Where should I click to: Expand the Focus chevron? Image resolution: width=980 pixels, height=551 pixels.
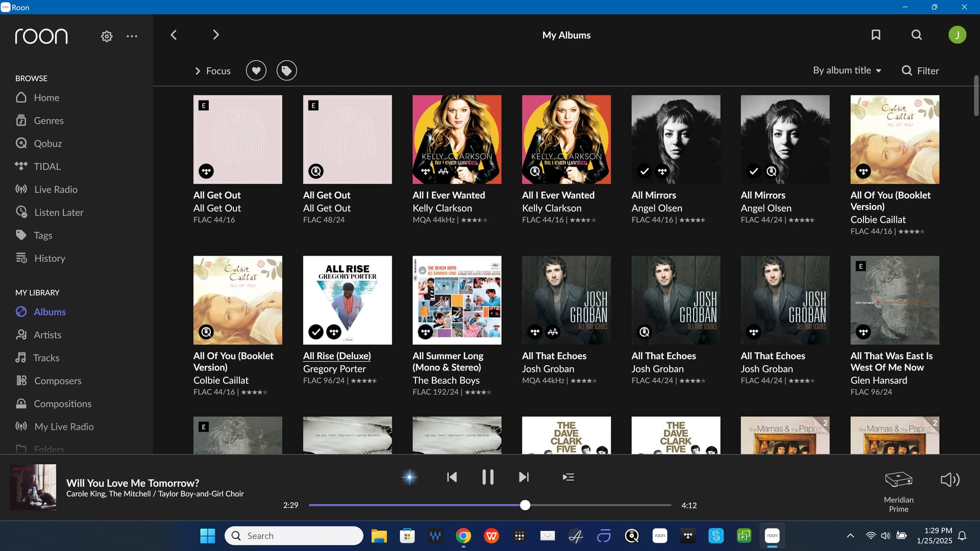click(x=198, y=71)
